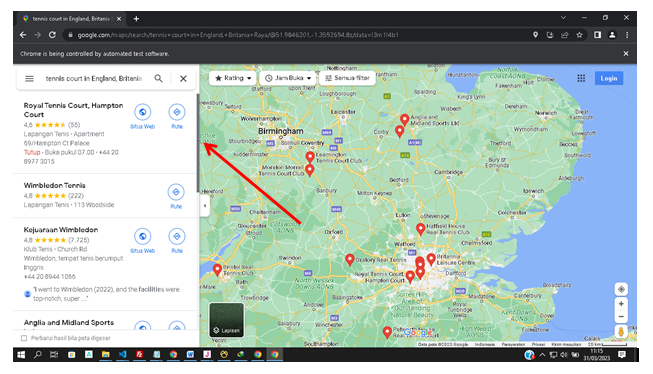Go back with Chrome back arrow

click(23, 35)
